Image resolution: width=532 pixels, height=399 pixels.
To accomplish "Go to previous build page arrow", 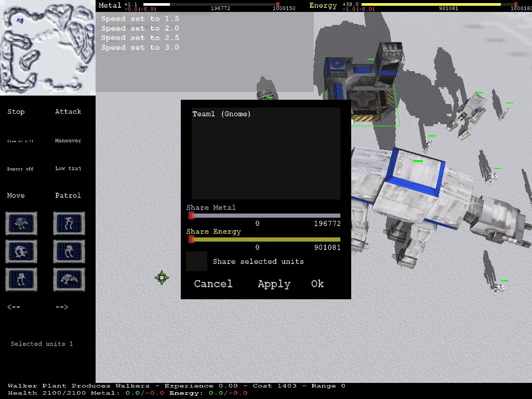I will 14,307.
